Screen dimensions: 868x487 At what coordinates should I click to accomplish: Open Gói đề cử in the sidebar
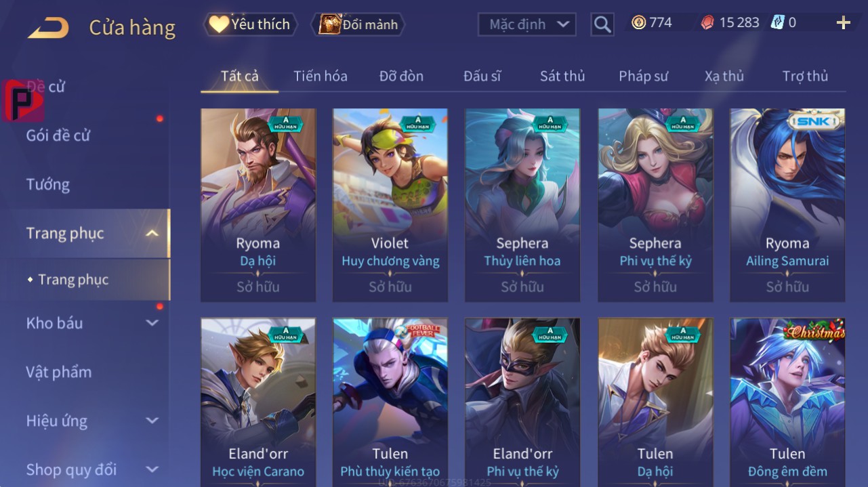(x=58, y=135)
